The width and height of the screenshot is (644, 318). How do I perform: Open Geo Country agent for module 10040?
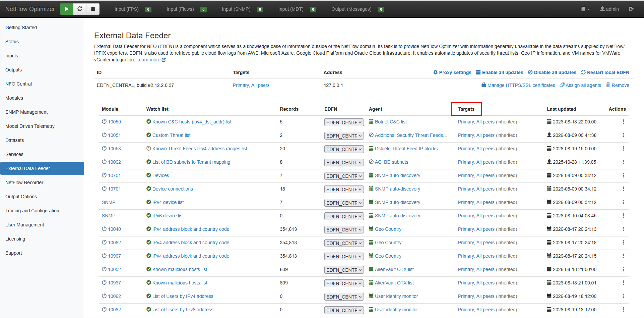coord(388,229)
